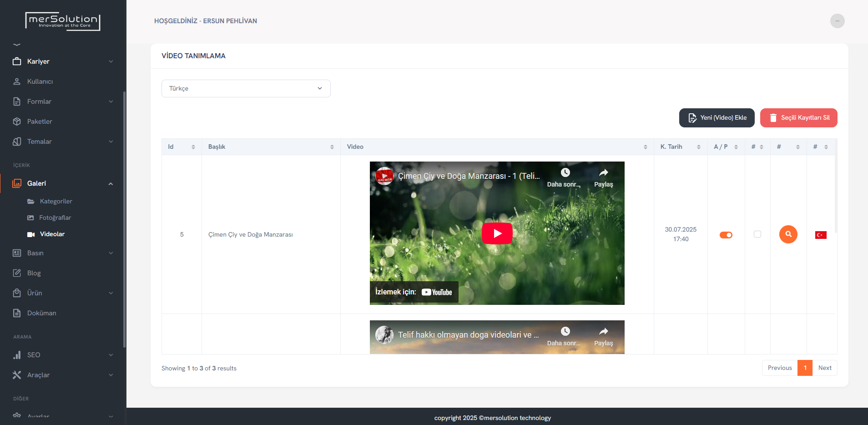This screenshot has width=868, height=425.
Task: Click the Daha sonra clock icon on first video
Action: pos(565,173)
